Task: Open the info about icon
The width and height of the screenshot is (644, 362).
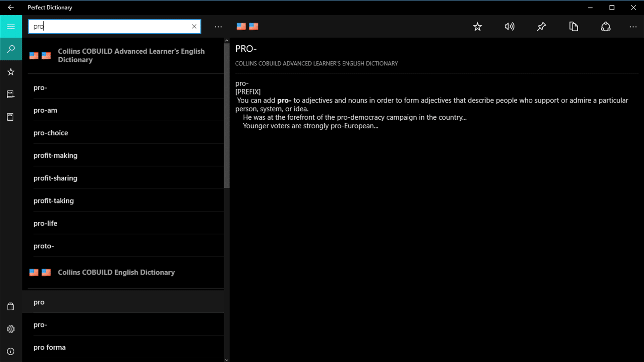Action: [11, 351]
